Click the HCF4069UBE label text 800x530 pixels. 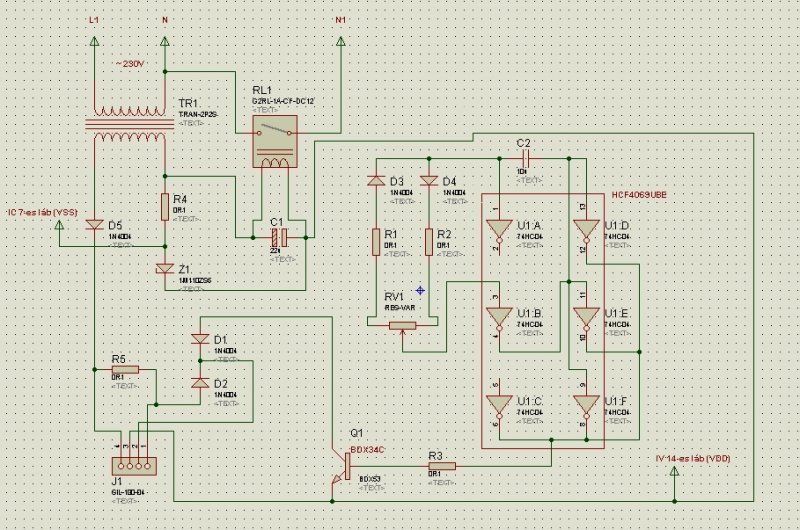(x=639, y=195)
